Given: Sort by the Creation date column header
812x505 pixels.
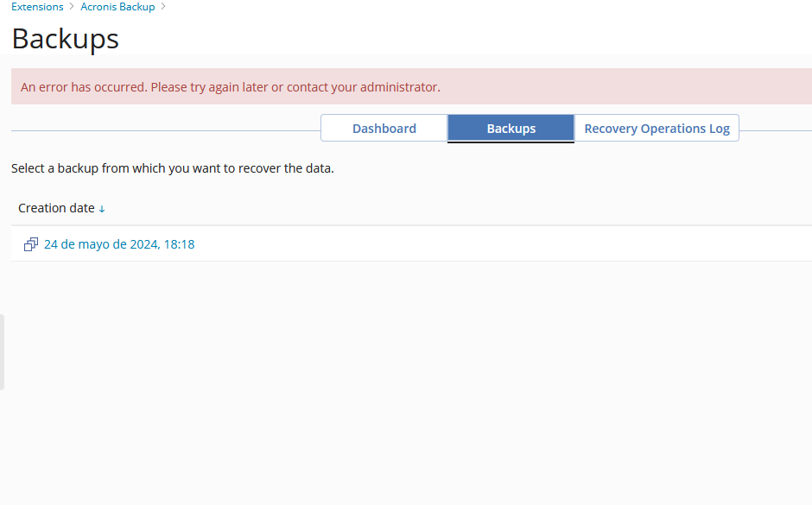Looking at the screenshot, I should coord(56,208).
